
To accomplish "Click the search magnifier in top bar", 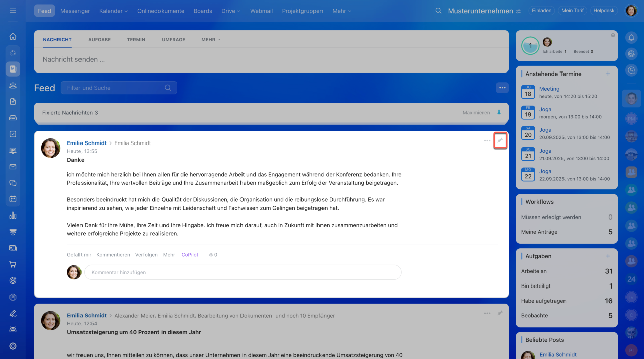I will coord(438,11).
